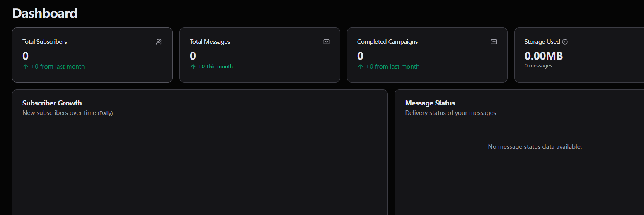Click the 'Message Status' title

pos(430,103)
